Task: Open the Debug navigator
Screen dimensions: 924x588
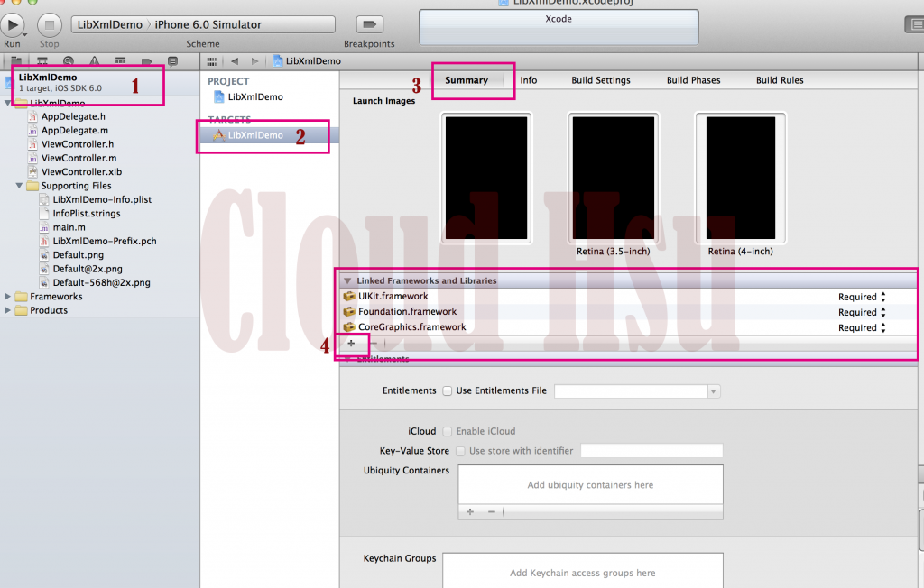Action: (120, 60)
